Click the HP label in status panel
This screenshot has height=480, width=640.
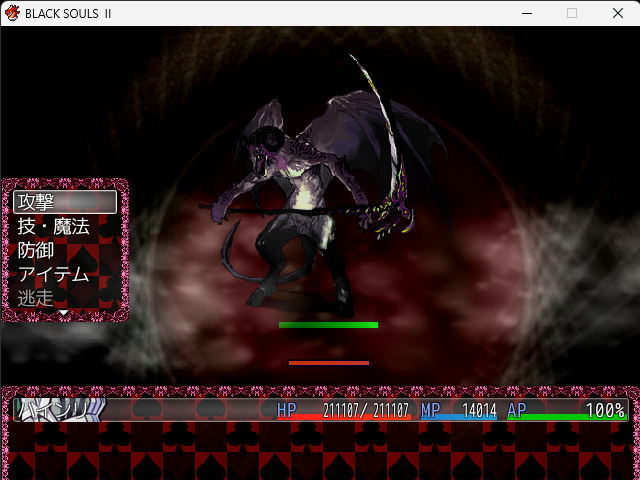(287, 410)
